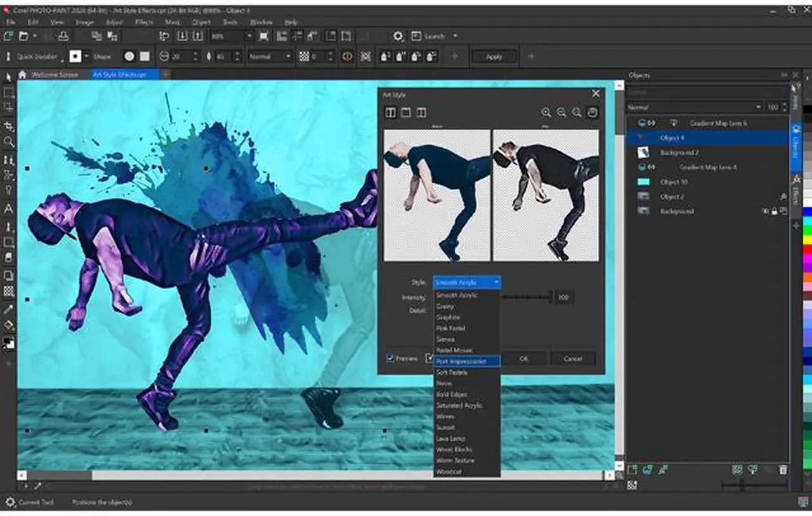
Task: Click navigator magnifier at canvas bottom-right corner
Action: coord(619,475)
